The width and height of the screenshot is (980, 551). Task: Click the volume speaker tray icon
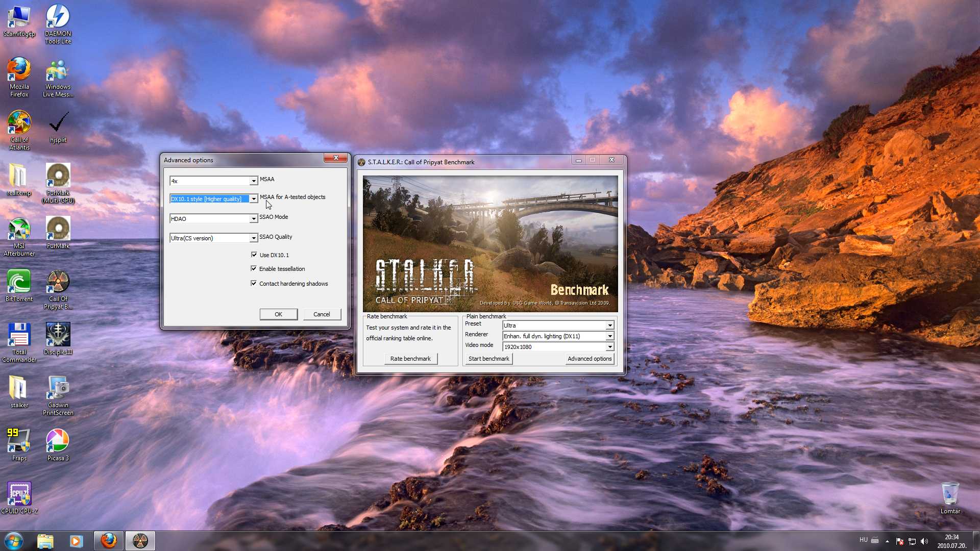tap(924, 541)
